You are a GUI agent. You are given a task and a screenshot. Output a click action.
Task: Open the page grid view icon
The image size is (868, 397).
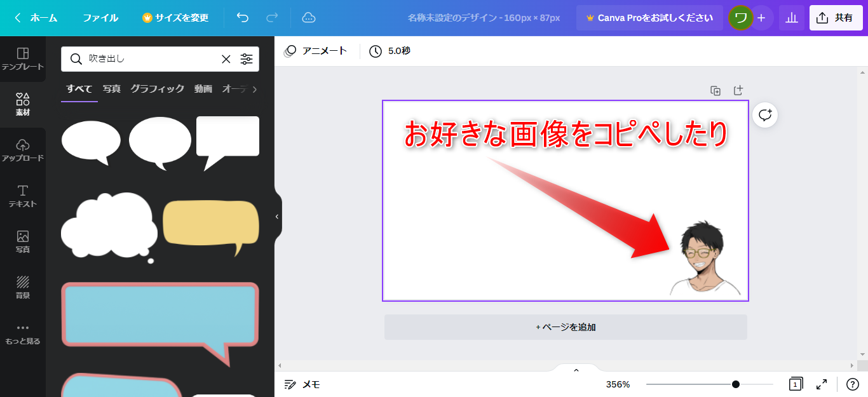point(796,384)
